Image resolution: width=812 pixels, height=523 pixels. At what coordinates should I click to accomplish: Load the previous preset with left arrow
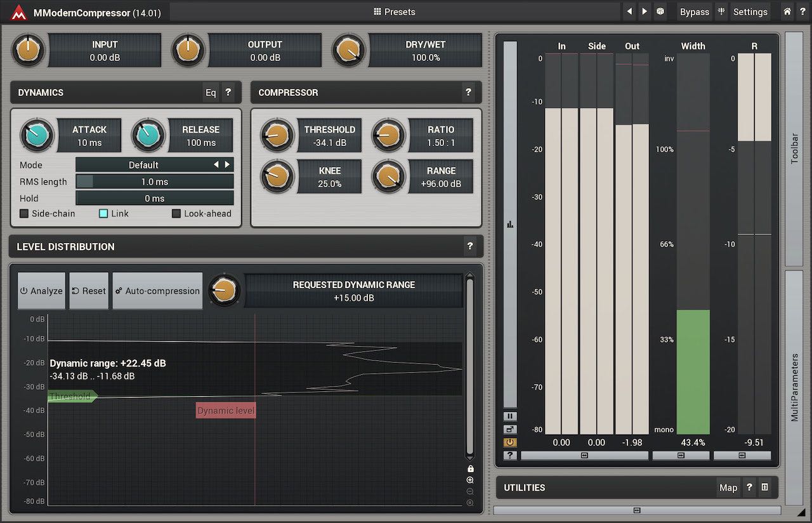(x=629, y=11)
